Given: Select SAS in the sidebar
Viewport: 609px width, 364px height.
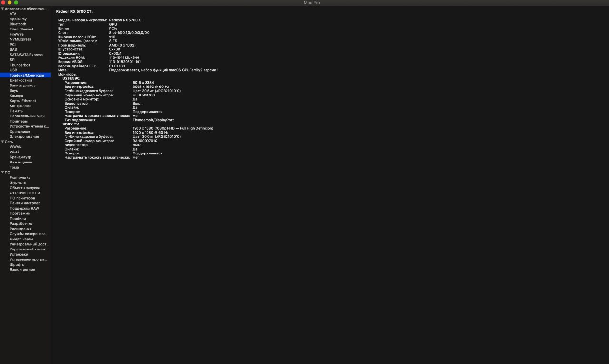Looking at the screenshot, I should point(13,49).
